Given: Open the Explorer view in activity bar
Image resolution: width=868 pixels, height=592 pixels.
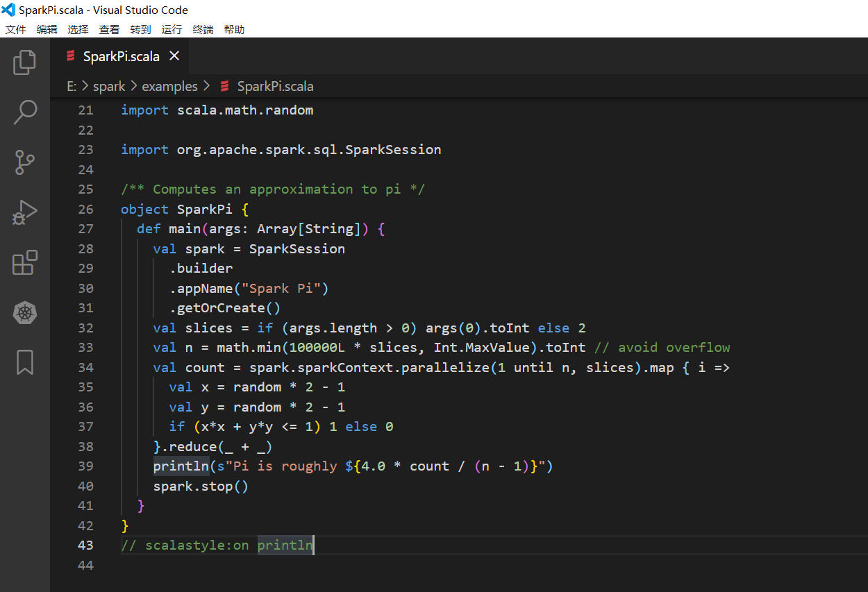Looking at the screenshot, I should (25, 62).
